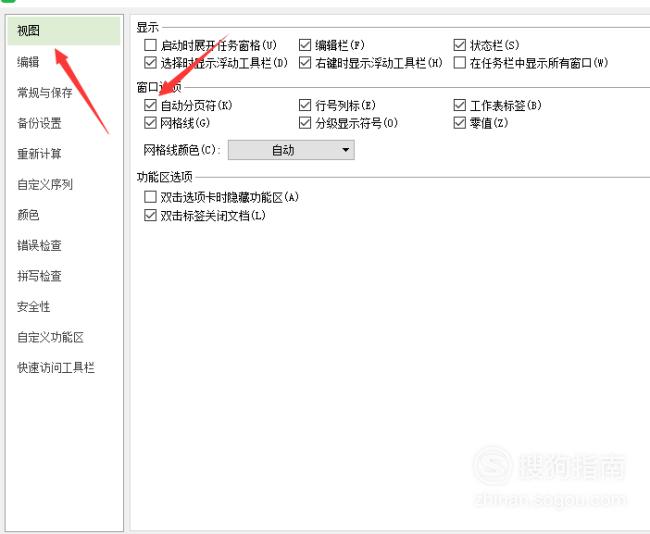Toggle the 工作表标签(B) checkbox
This screenshot has height=534, width=650.
click(x=459, y=105)
